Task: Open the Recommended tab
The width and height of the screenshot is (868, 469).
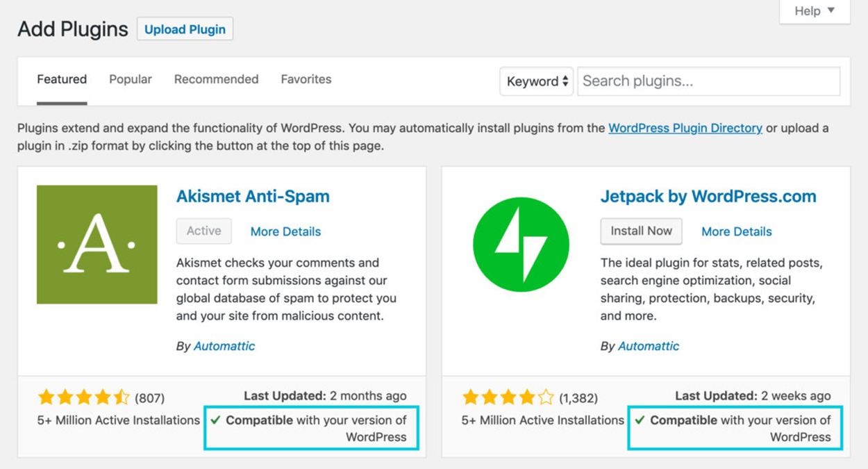Action: tap(216, 79)
